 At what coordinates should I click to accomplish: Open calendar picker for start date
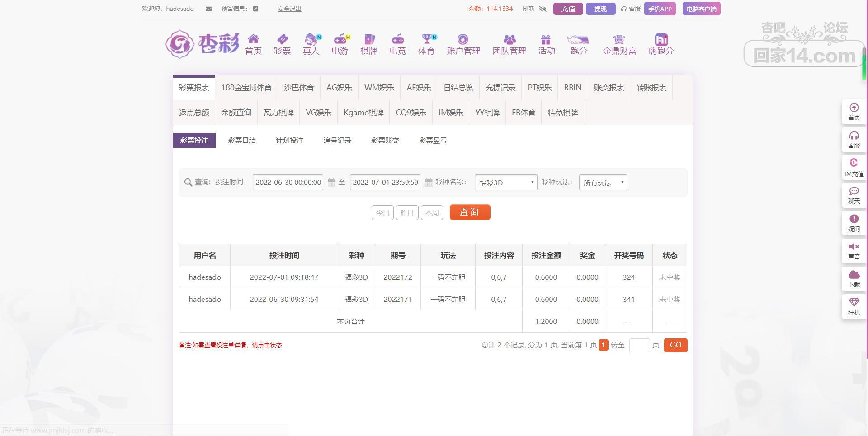click(x=331, y=183)
